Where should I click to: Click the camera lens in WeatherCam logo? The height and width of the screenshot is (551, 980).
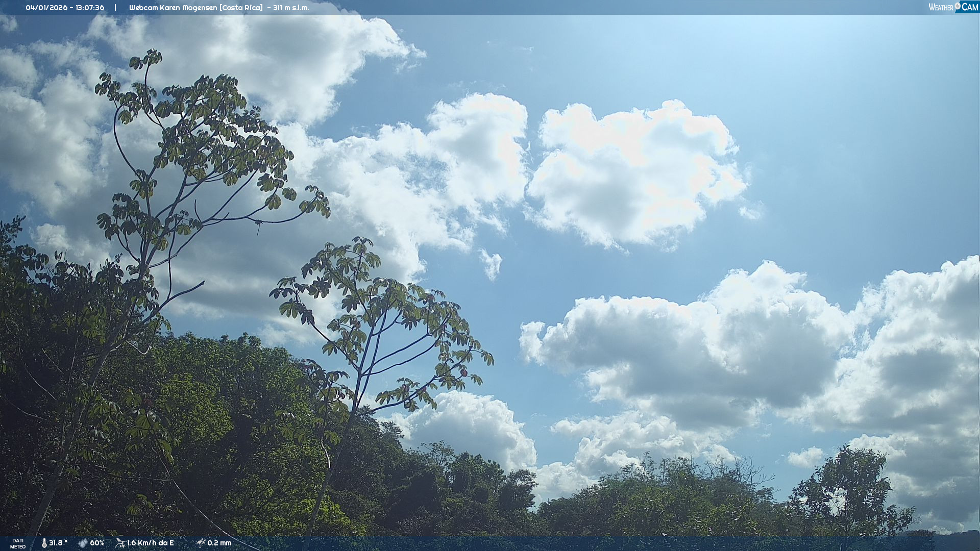958,6
